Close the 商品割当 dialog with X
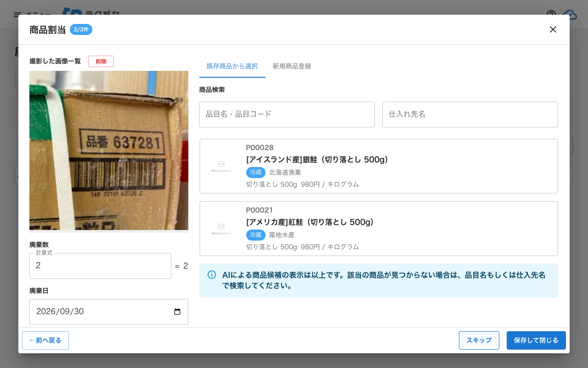The height and width of the screenshot is (368, 588). tap(553, 29)
